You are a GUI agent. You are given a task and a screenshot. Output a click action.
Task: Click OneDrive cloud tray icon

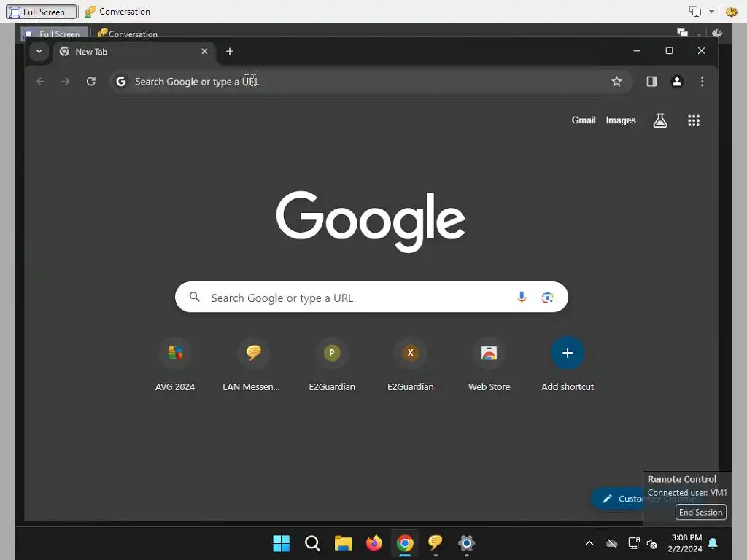612,543
